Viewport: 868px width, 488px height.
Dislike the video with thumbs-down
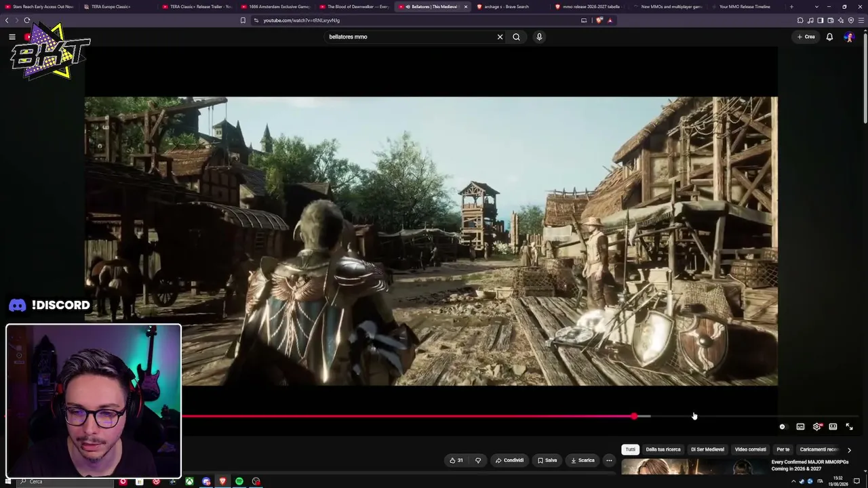478,460
